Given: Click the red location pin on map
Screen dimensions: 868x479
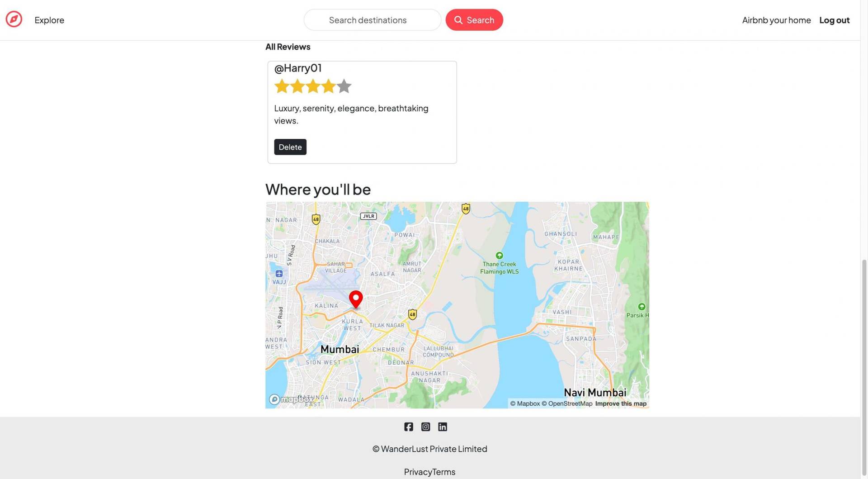Looking at the screenshot, I should pyautogui.click(x=356, y=299).
